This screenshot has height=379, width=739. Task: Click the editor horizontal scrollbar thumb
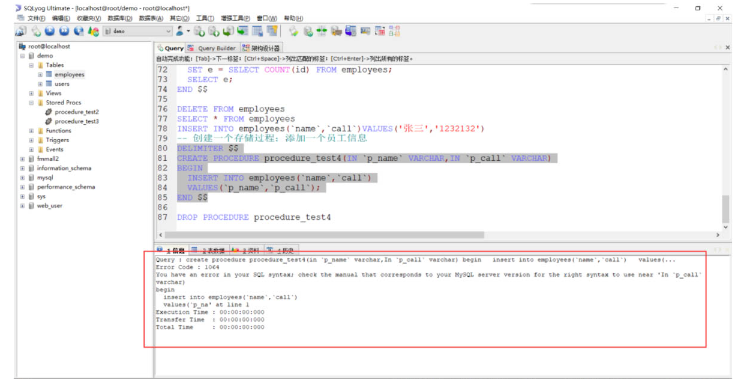click(324, 235)
